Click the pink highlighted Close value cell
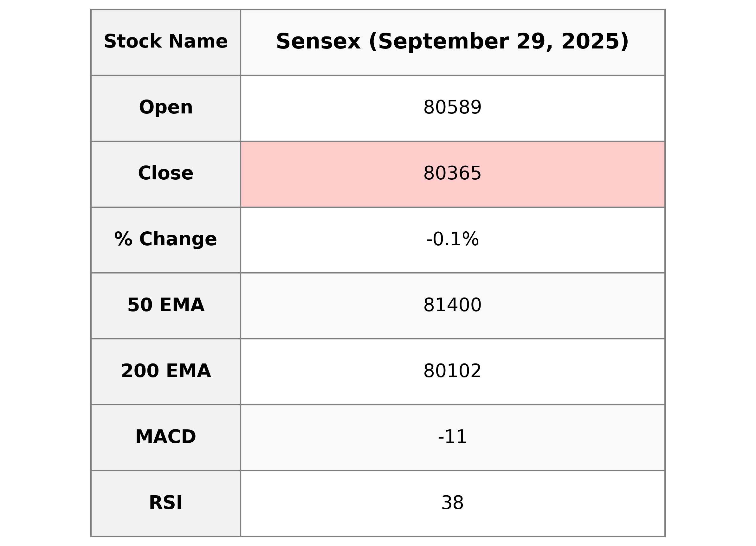The width and height of the screenshot is (756, 546). pyautogui.click(x=452, y=173)
